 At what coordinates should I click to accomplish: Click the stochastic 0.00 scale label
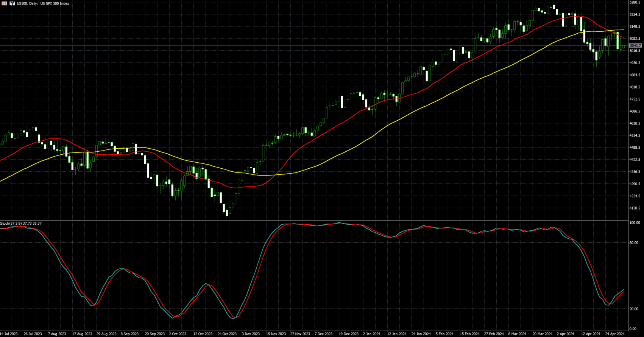click(633, 329)
